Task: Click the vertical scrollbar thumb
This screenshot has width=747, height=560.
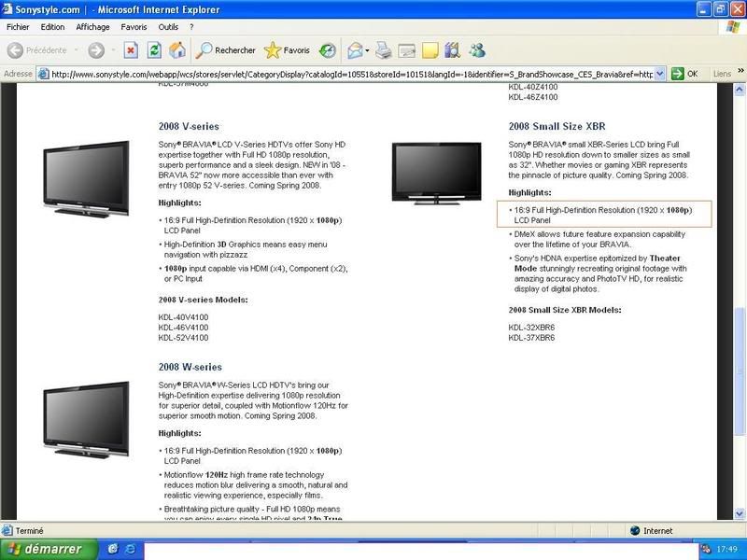Action: coord(740,371)
